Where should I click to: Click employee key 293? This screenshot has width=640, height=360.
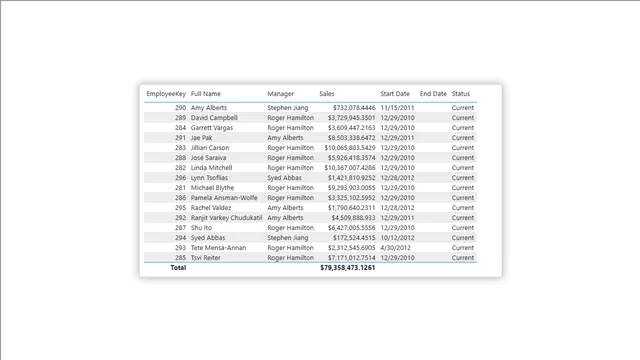180,248
